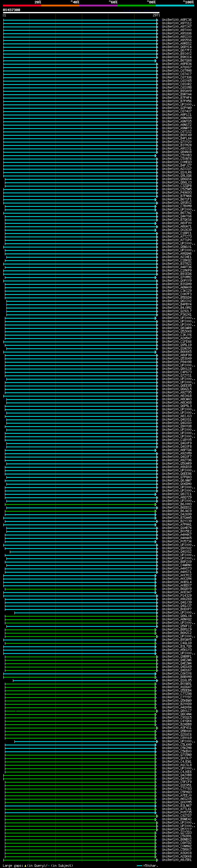The width and height of the screenshot is (197, 868).
Task: Click arrowhead ending UniRef100_C6T4I7 alignment bar
Action: tap(157, 74)
